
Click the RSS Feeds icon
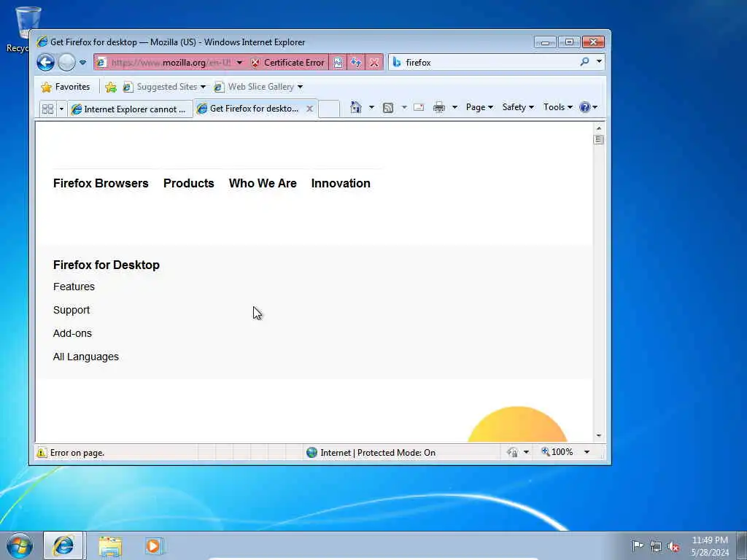(388, 108)
